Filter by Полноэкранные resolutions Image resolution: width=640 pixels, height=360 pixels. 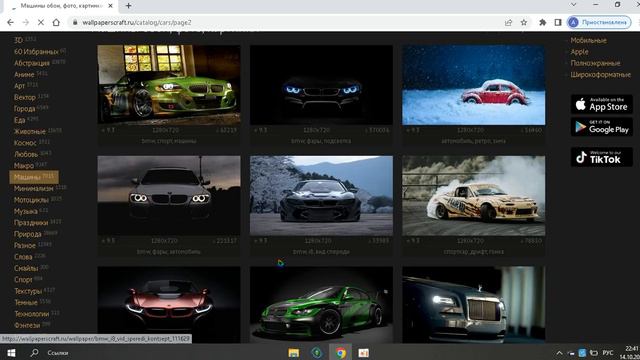point(595,63)
